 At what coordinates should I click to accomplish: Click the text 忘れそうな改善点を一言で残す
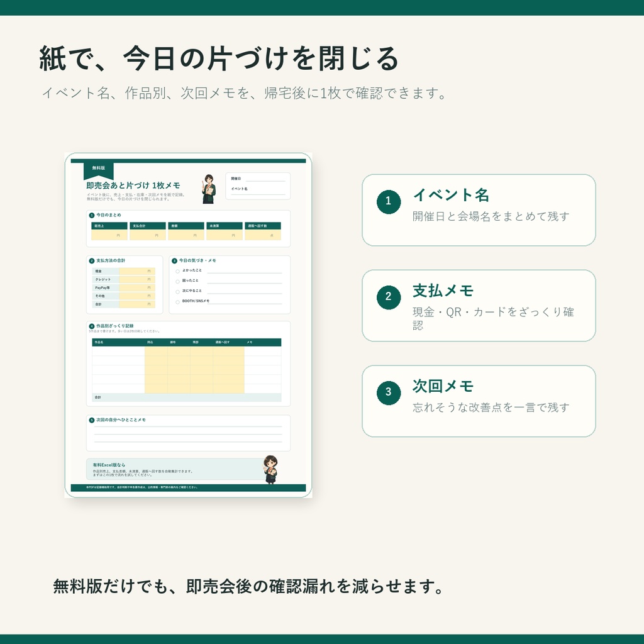[491, 407]
